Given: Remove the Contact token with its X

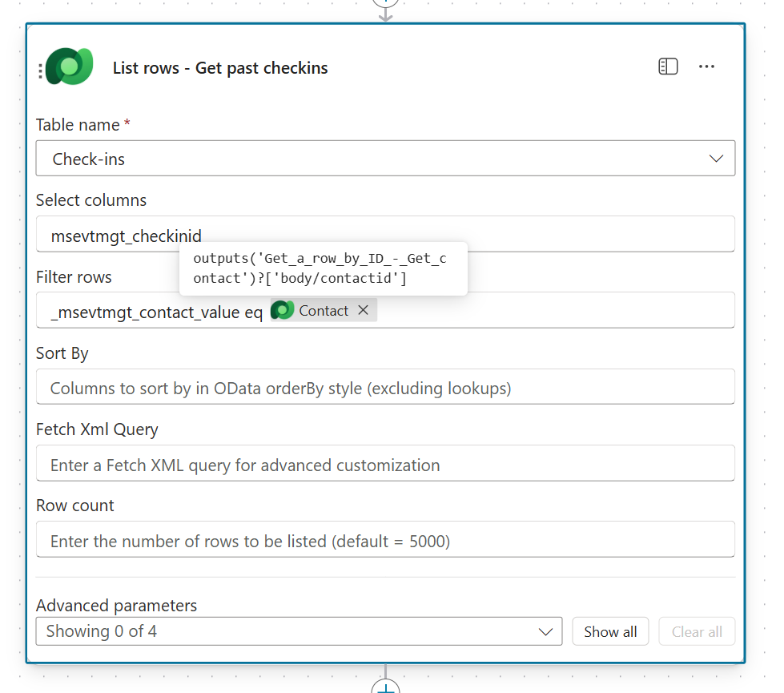Looking at the screenshot, I should (364, 311).
